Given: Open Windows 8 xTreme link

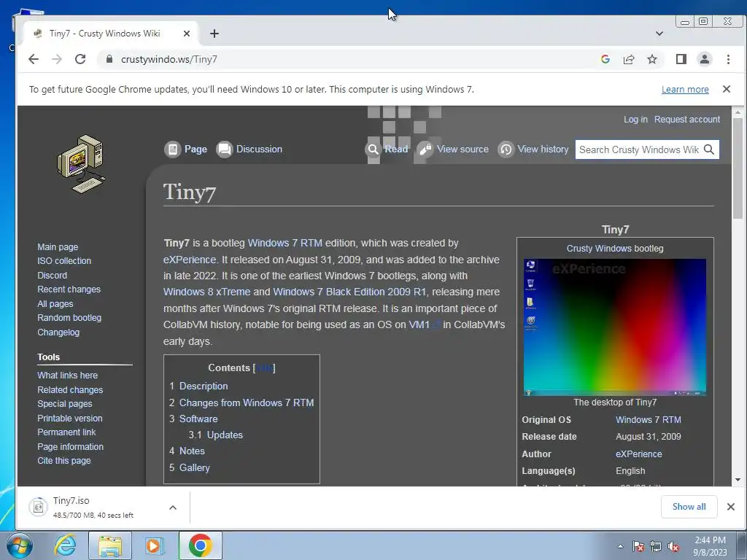Looking at the screenshot, I should click(206, 292).
